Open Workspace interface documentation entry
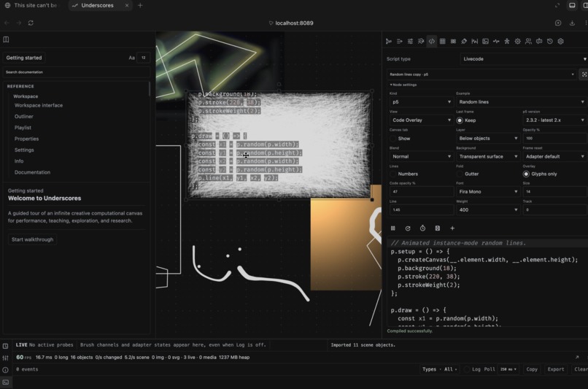The width and height of the screenshot is (588, 389). click(x=39, y=105)
